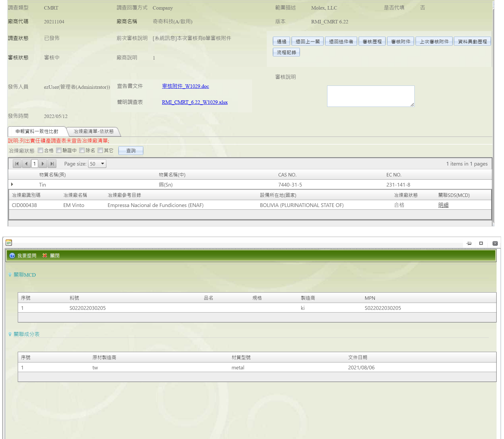Viewport: 504px width, 439px height.
Task: Click the current page number box
Action: point(35,164)
